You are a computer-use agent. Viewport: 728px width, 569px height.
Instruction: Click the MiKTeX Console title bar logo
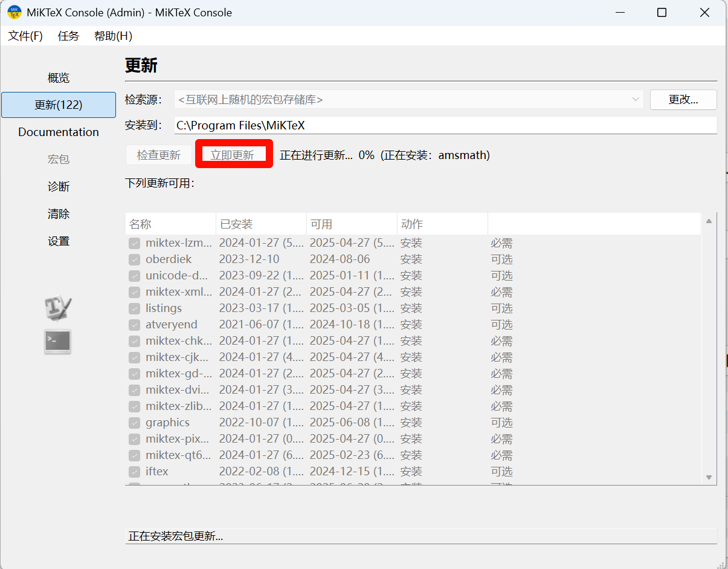coord(14,12)
